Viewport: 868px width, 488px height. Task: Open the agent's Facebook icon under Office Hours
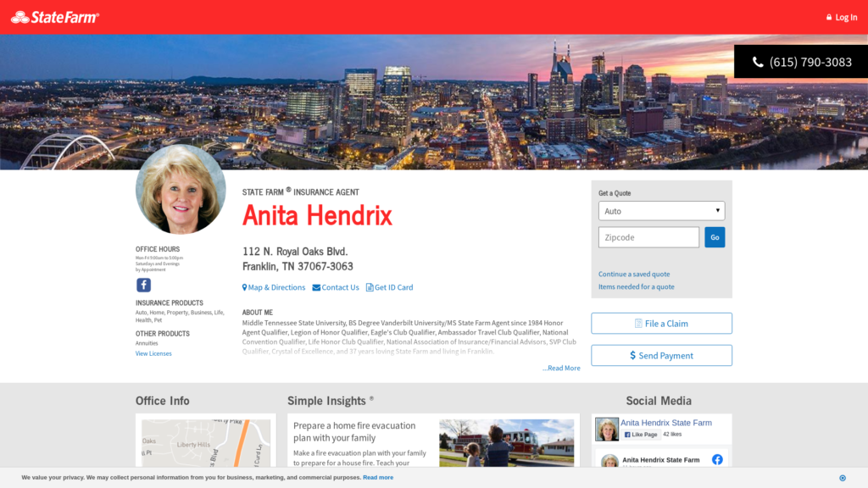[x=144, y=286]
